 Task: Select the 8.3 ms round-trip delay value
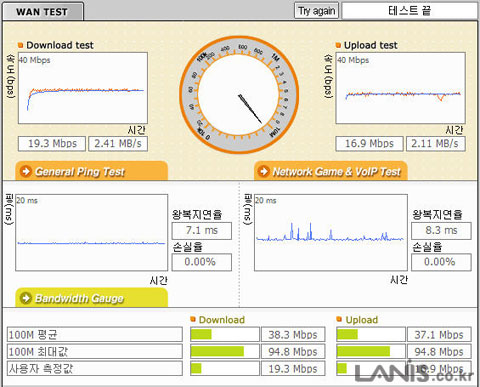[x=441, y=231]
